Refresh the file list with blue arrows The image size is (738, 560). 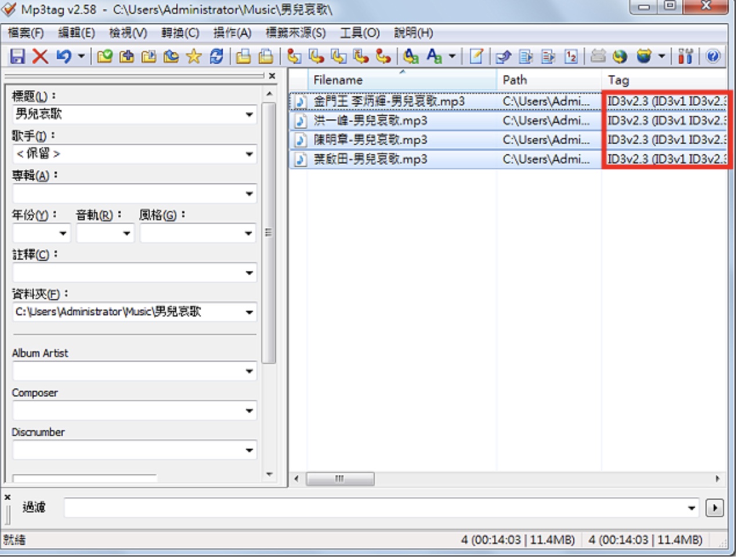[216, 56]
